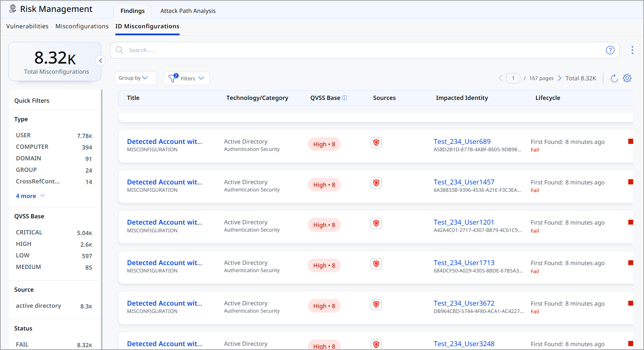Open the Vulnerabilities sub-tab
The height and width of the screenshot is (350, 644).
pyautogui.click(x=27, y=26)
